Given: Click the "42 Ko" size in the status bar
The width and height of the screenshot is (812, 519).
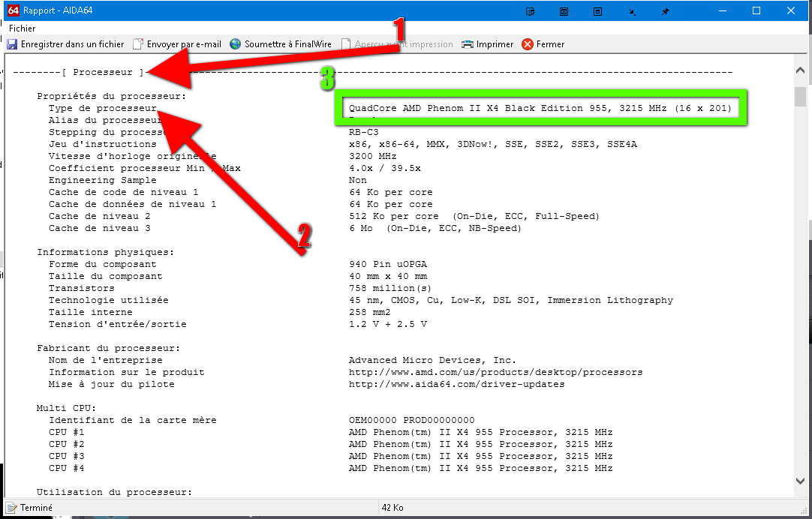Looking at the screenshot, I should coord(392,508).
